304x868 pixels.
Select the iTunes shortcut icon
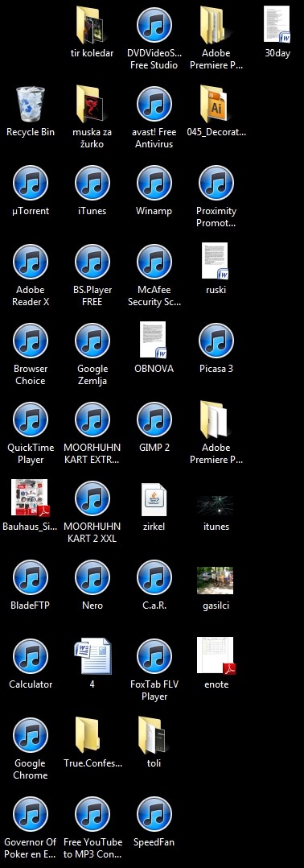92,183
